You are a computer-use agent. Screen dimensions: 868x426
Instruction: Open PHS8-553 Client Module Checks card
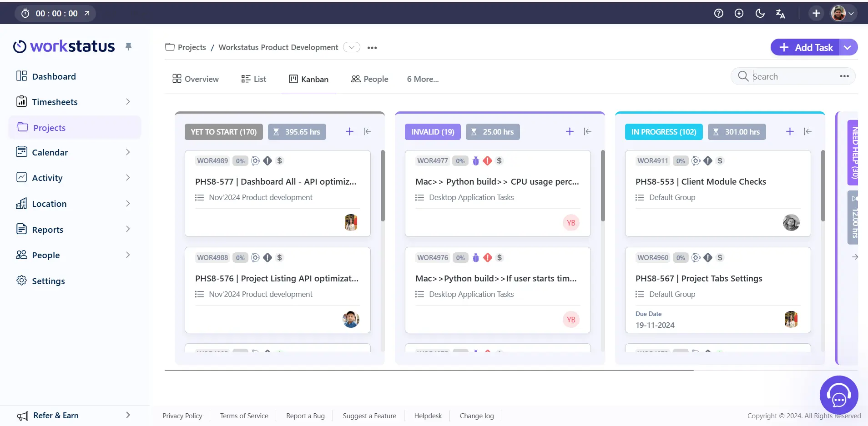(x=718, y=193)
